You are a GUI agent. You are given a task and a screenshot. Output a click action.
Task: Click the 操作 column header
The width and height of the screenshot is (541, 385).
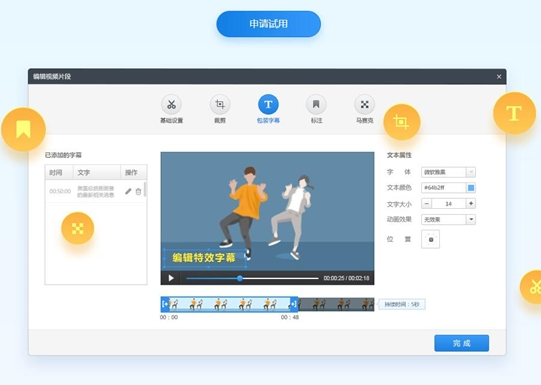[134, 172]
